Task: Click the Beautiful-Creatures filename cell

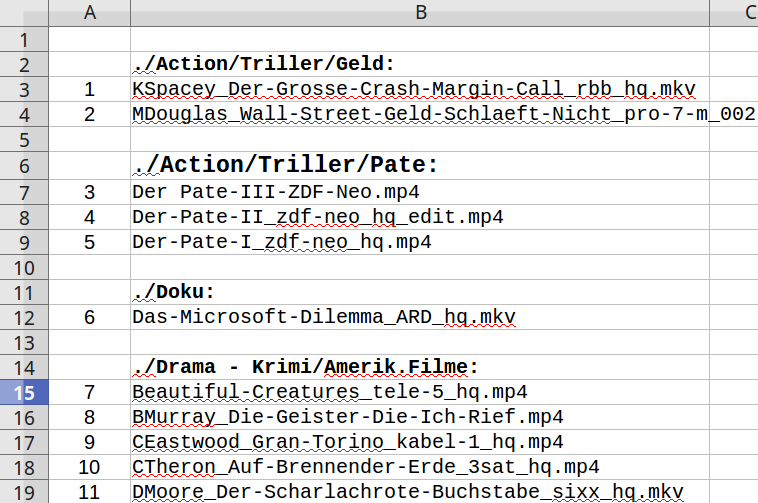Action: point(329,392)
